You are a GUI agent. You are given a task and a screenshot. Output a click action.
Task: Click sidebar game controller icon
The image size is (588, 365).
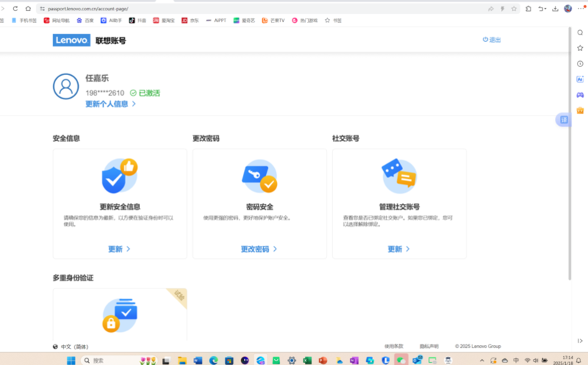[x=580, y=95]
